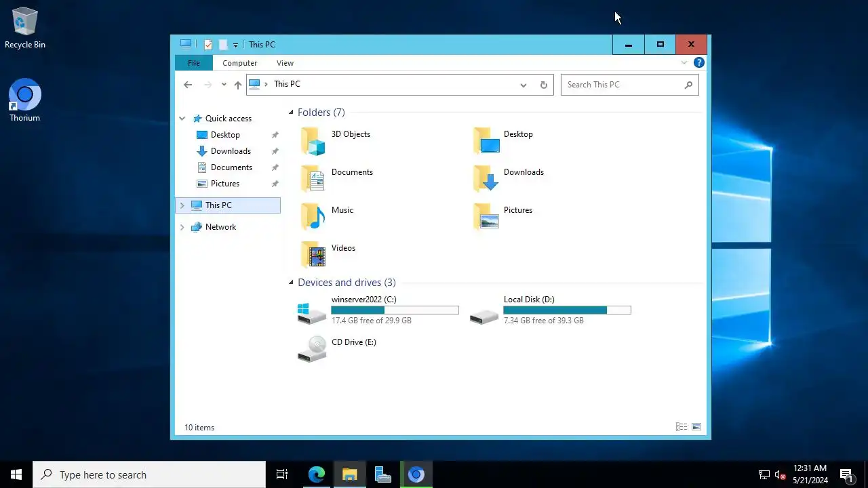Click the D: drive usage bar
This screenshot has height=488, width=868.
click(567, 310)
